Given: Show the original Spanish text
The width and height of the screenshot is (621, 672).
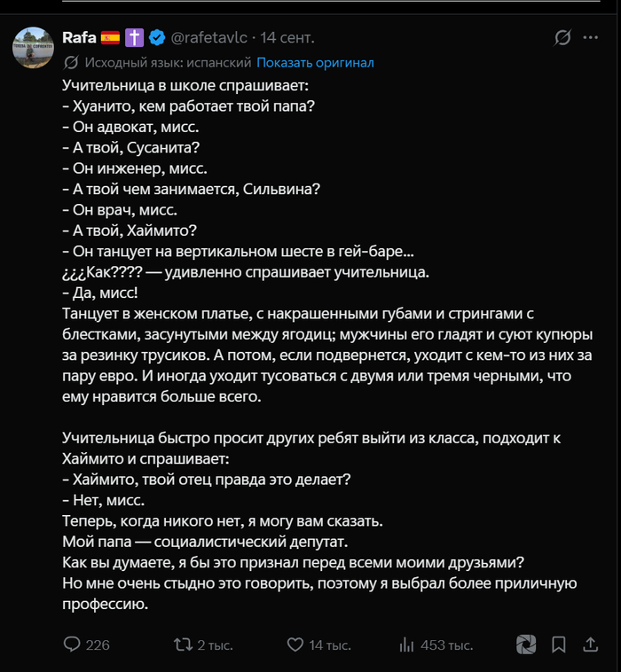Looking at the screenshot, I should 315,63.
